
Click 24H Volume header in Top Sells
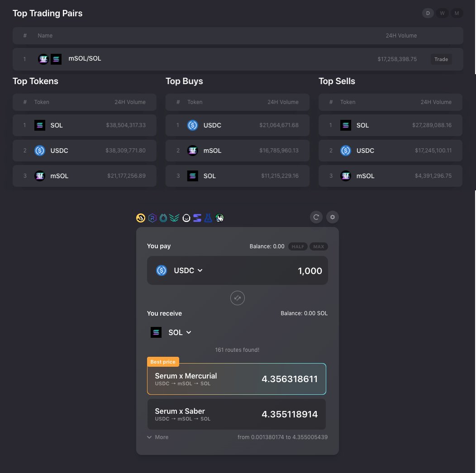(x=436, y=102)
